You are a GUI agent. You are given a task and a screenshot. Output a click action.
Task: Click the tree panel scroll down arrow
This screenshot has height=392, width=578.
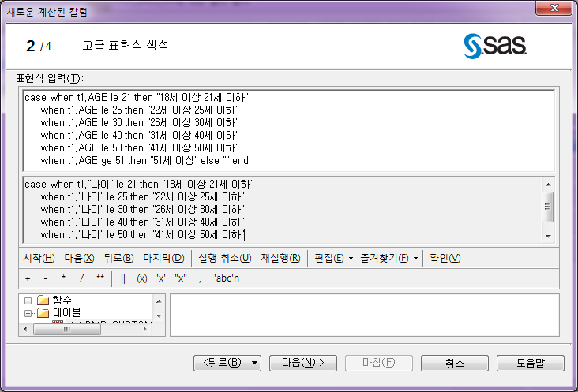click(x=159, y=315)
